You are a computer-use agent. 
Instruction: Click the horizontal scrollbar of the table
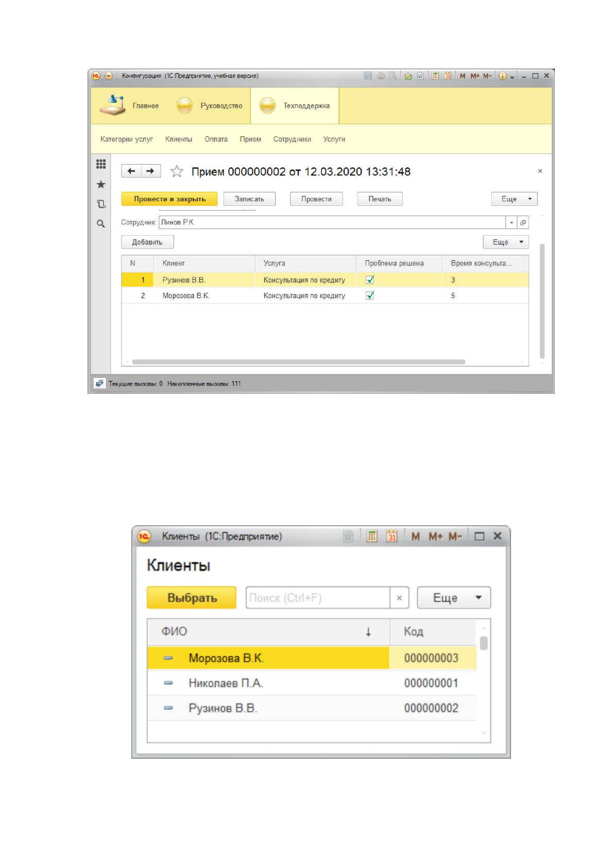point(298,362)
